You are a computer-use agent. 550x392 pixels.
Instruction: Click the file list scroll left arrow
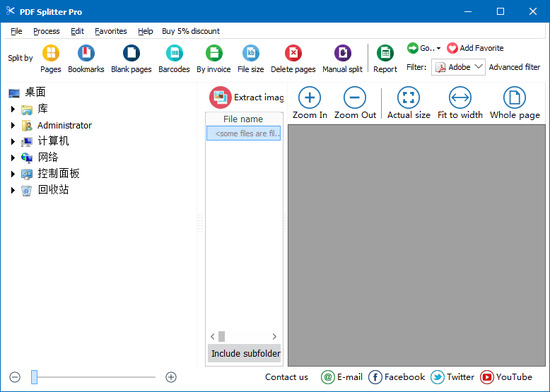(213, 337)
